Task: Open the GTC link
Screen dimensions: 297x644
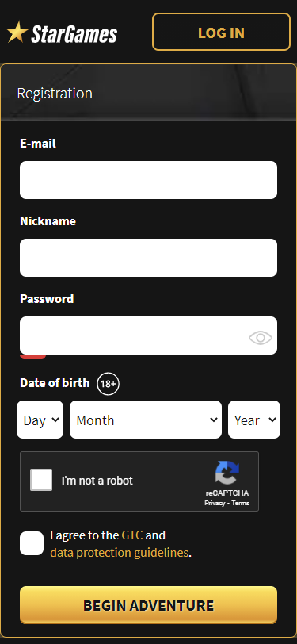Action: [132, 535]
